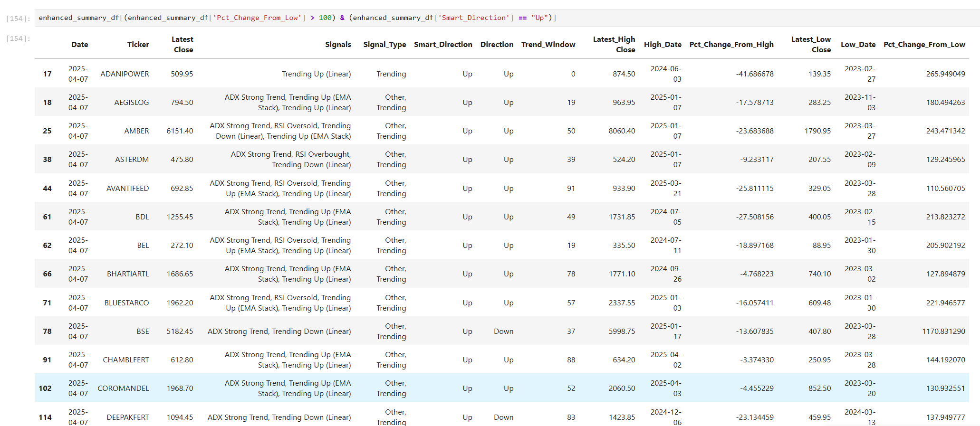Viewport: 980px width, 426px height.
Task: Click the Pct_Change_From_High column header
Action: [x=731, y=45]
